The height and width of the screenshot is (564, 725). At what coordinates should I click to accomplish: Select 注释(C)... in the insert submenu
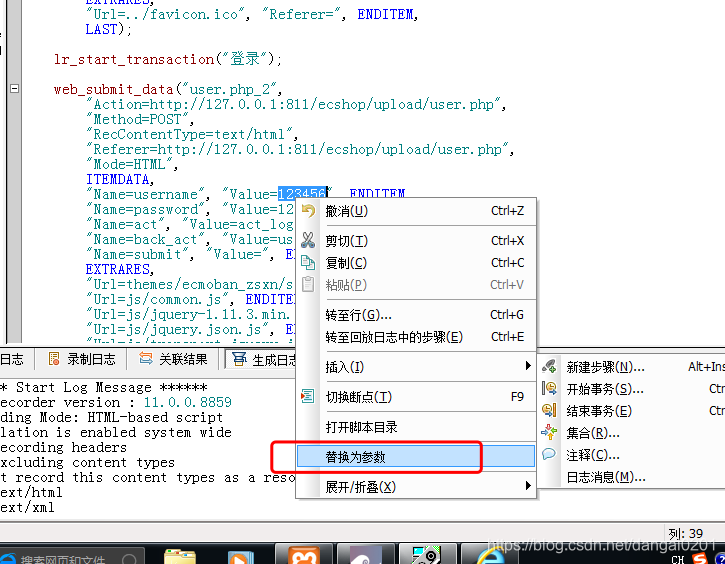click(x=633, y=455)
